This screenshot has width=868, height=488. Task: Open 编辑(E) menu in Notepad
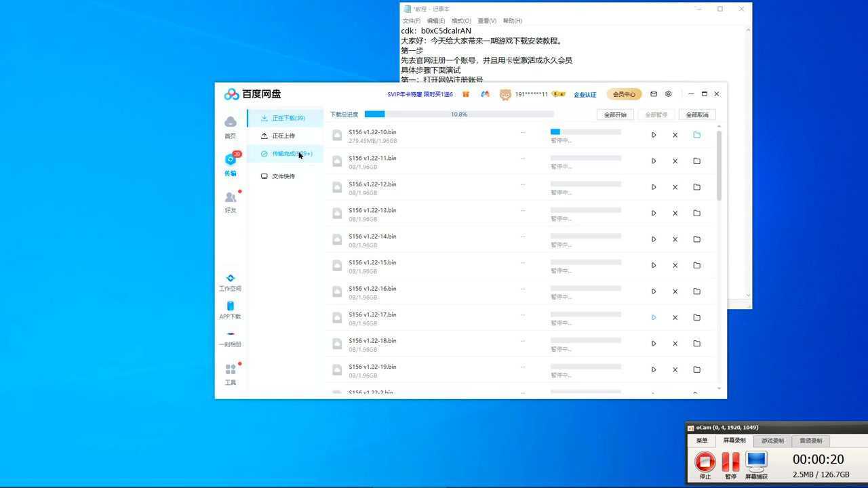[436, 21]
